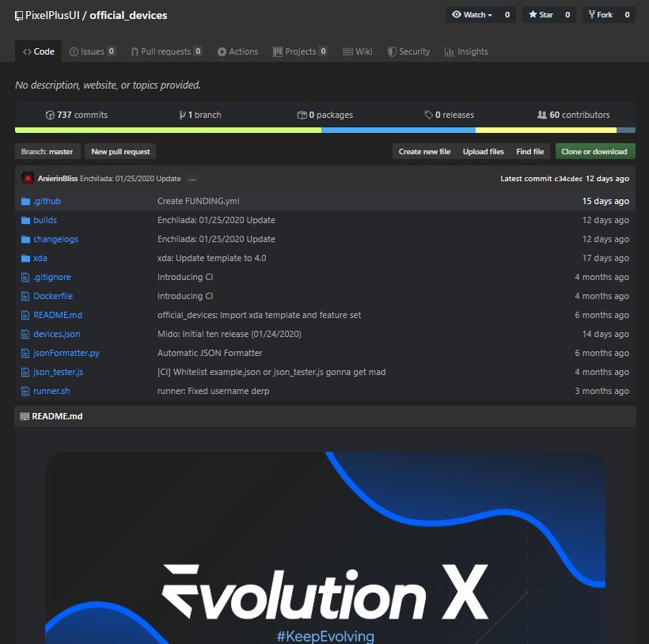
Task: Open 'xda: Update template to 4.0' commit
Action: tap(211, 258)
